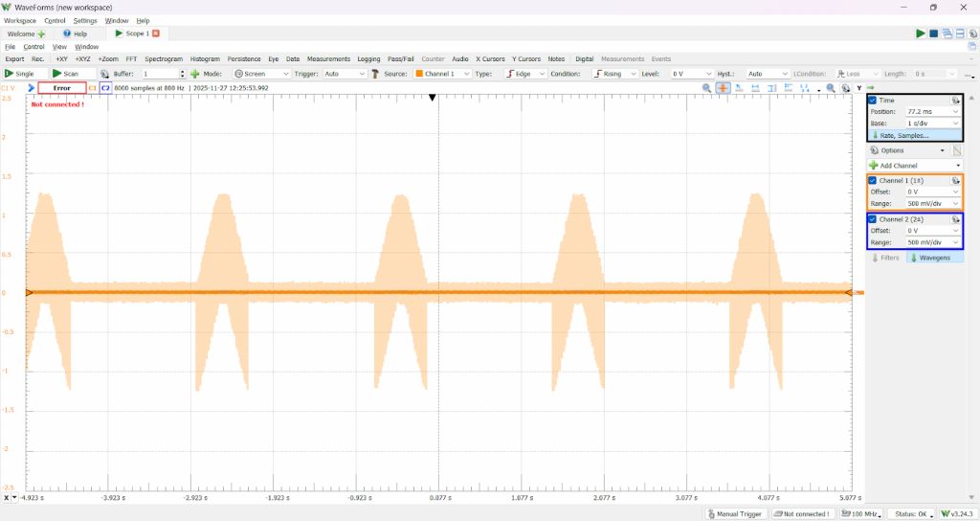The width and height of the screenshot is (980, 521).
Task: Click the green run icon at top right
Action: click(921, 34)
